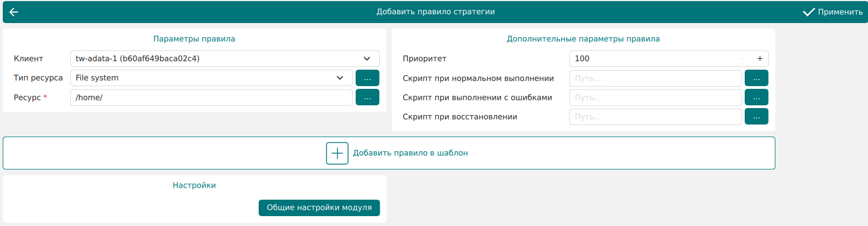Select the tw-adata-1 client value text

pyautogui.click(x=138, y=59)
